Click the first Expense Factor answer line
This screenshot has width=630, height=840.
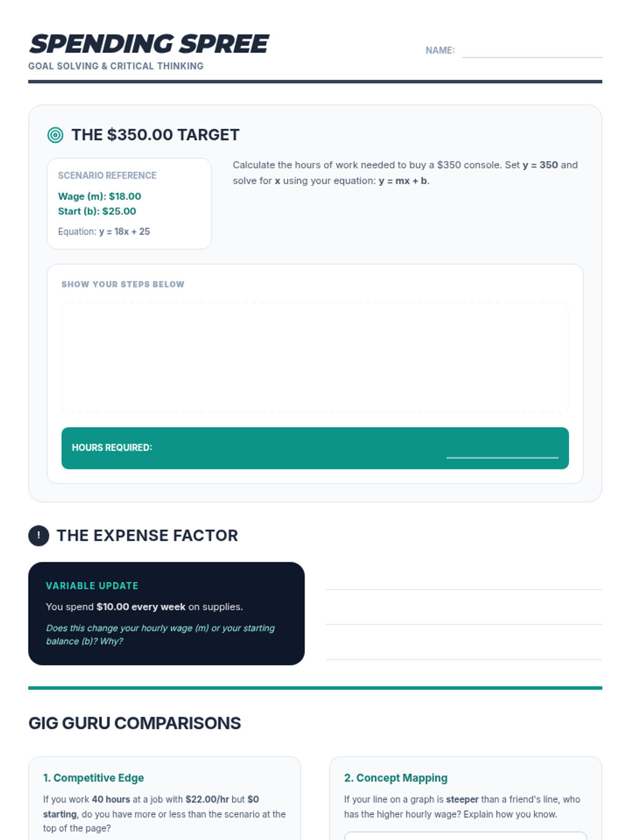tap(464, 589)
